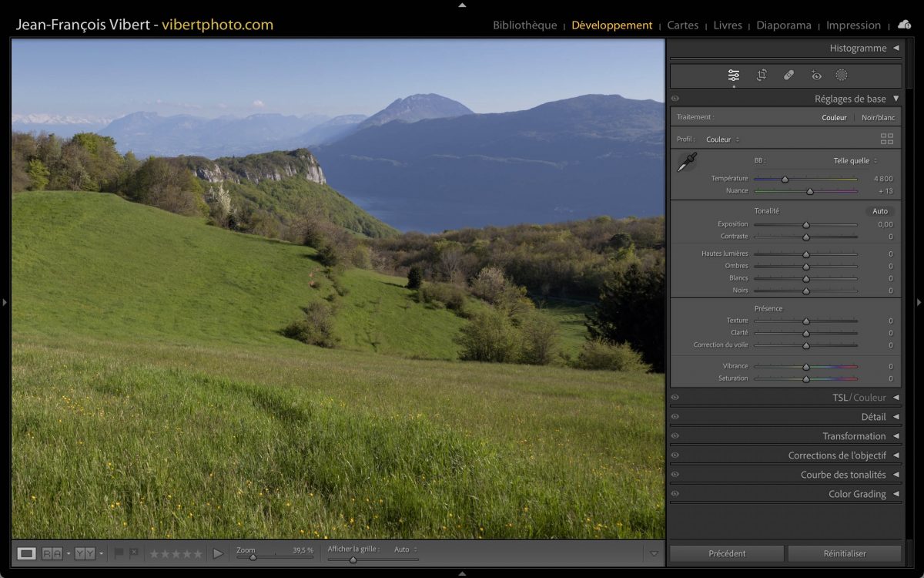This screenshot has height=578, width=924.
Task: Open the Profile browser grid icon
Action: [x=887, y=139]
